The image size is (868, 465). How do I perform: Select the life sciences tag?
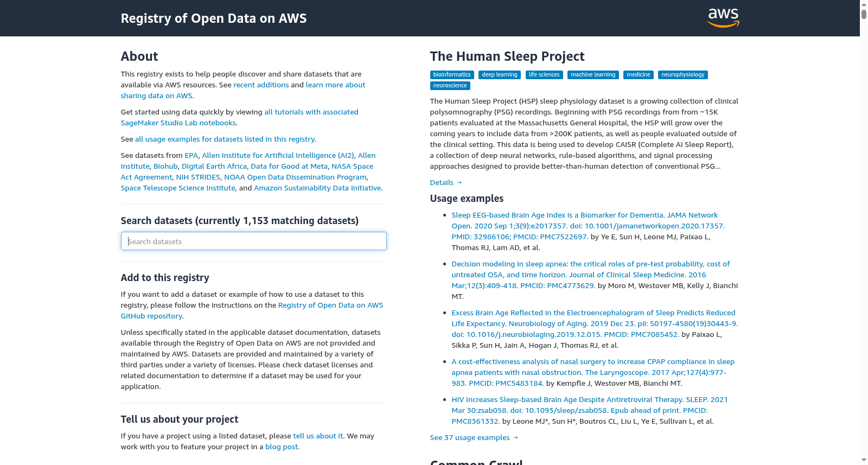click(x=544, y=75)
